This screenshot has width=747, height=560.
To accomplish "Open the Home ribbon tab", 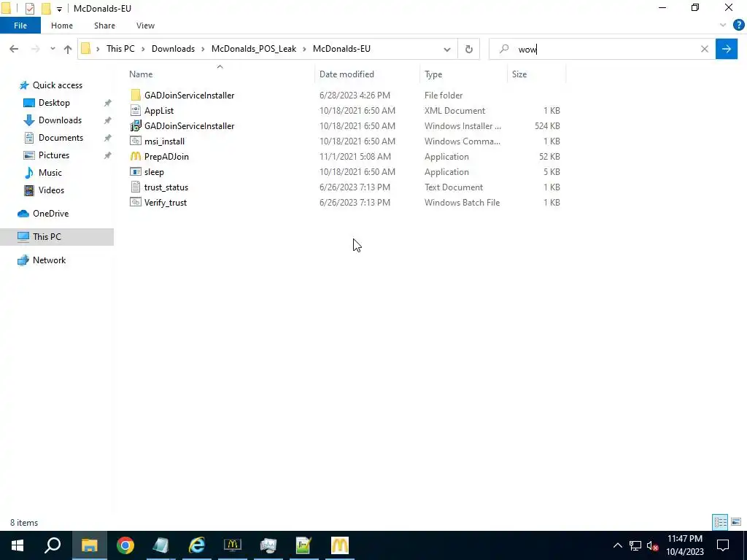I will 62,26.
